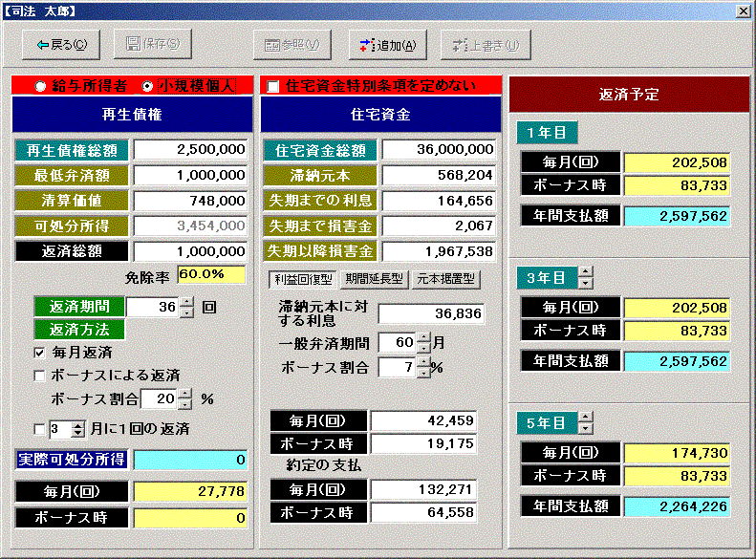This screenshot has height=559, width=756.
Task: Adjust the 返済期間 spinner arrows
Action: [186, 307]
